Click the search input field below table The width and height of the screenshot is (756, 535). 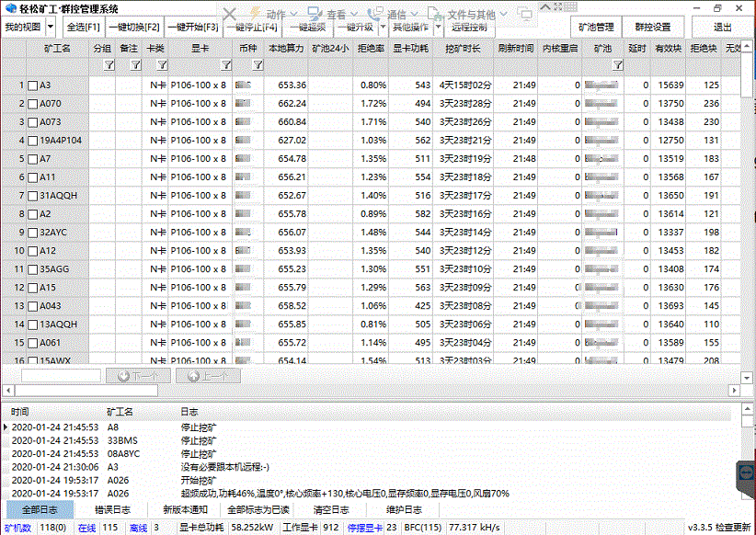[x=61, y=375]
